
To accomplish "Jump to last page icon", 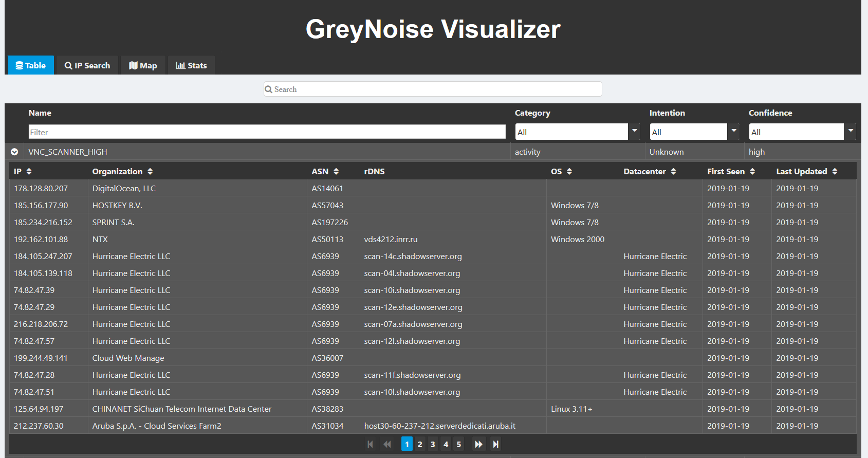I will 495,444.
